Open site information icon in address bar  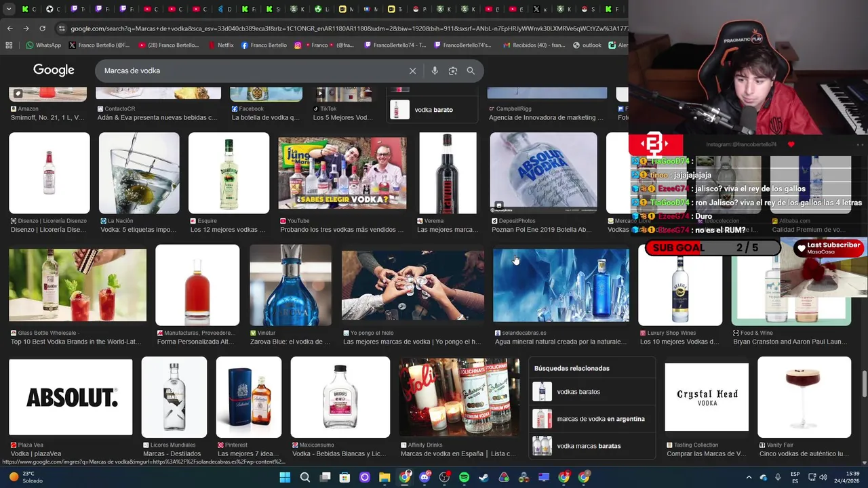[x=62, y=28]
